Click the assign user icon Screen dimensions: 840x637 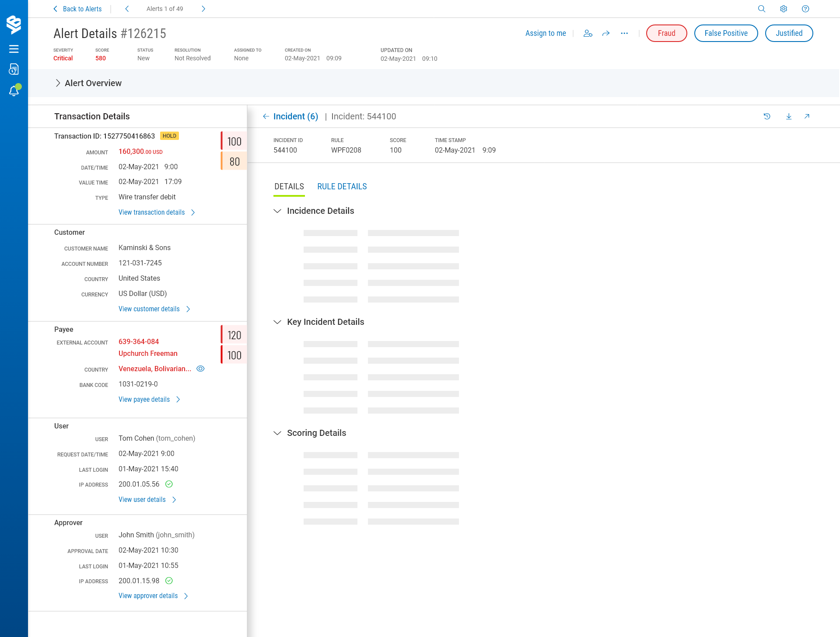588,33
